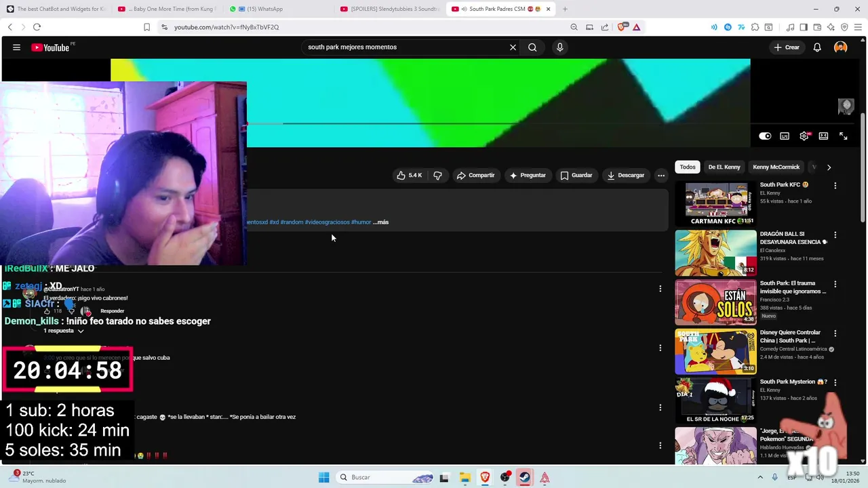Click the Guardar save button

point(576,176)
